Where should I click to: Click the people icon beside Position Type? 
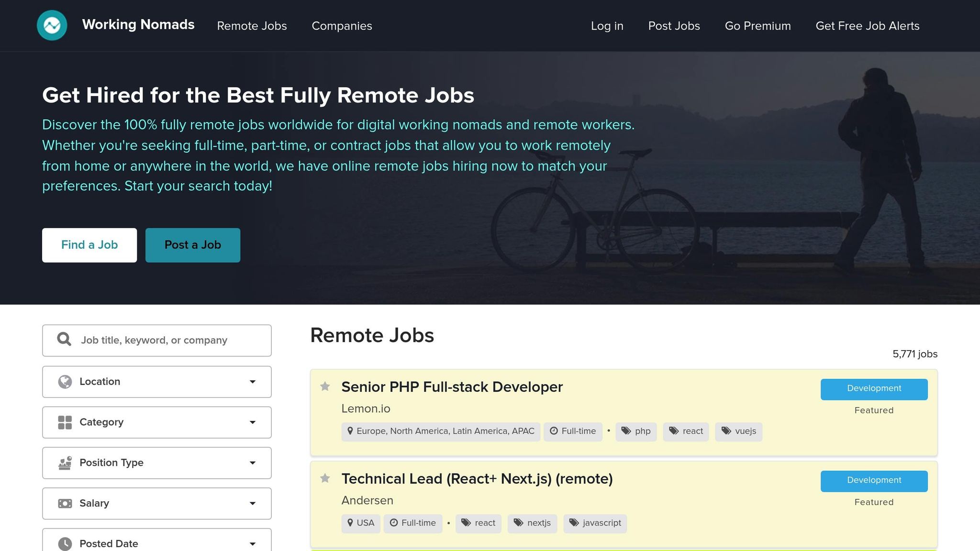[x=65, y=463]
